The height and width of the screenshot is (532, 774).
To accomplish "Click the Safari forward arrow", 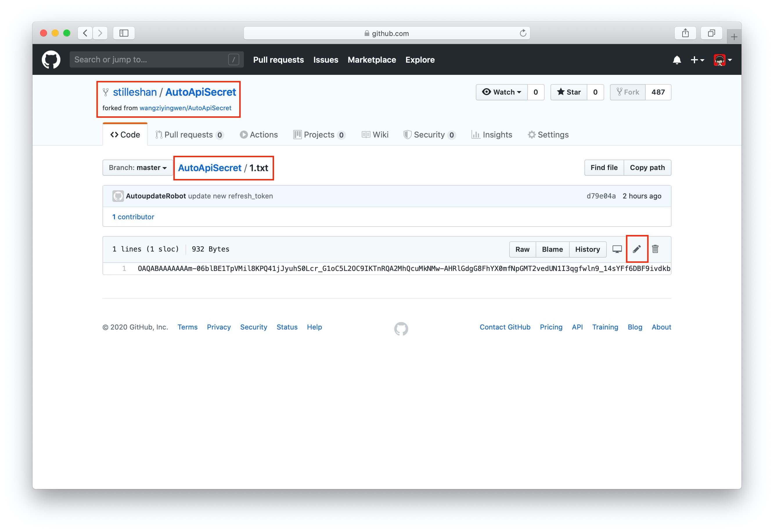I will 100,33.
